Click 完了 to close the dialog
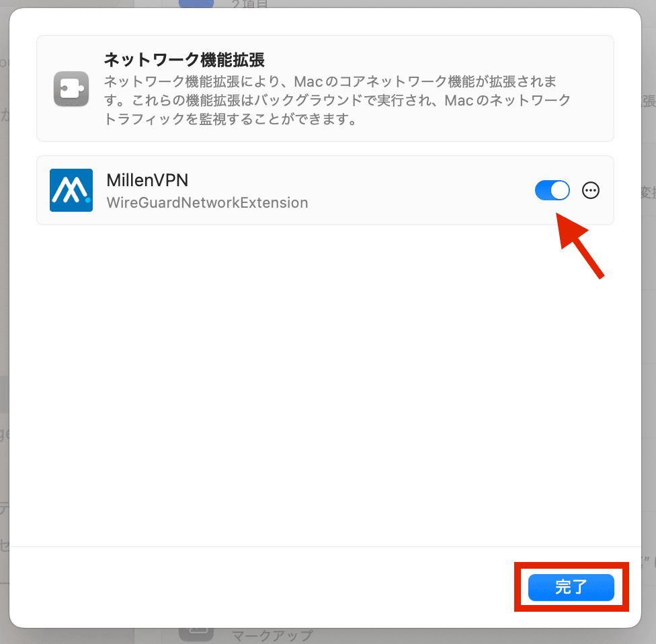The width and height of the screenshot is (656, 644). click(x=571, y=587)
